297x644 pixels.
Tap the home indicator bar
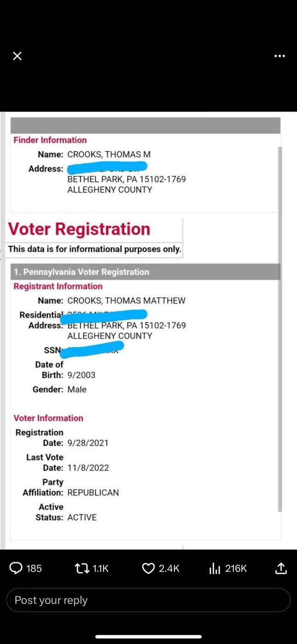(148, 637)
